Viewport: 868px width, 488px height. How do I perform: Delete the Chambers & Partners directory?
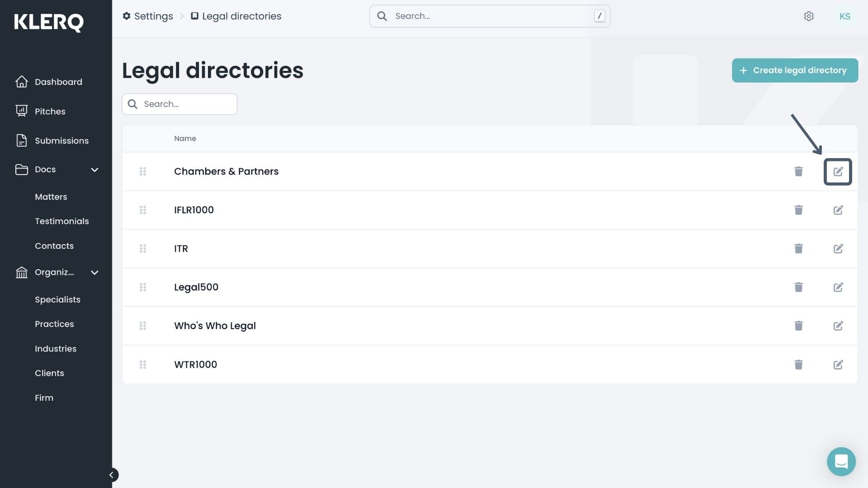pos(798,172)
